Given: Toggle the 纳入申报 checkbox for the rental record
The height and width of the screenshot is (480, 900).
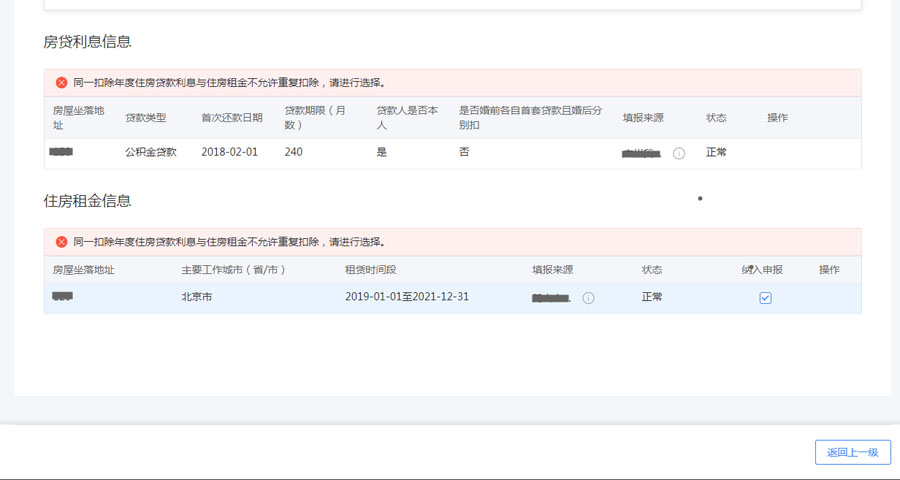Looking at the screenshot, I should (765, 298).
